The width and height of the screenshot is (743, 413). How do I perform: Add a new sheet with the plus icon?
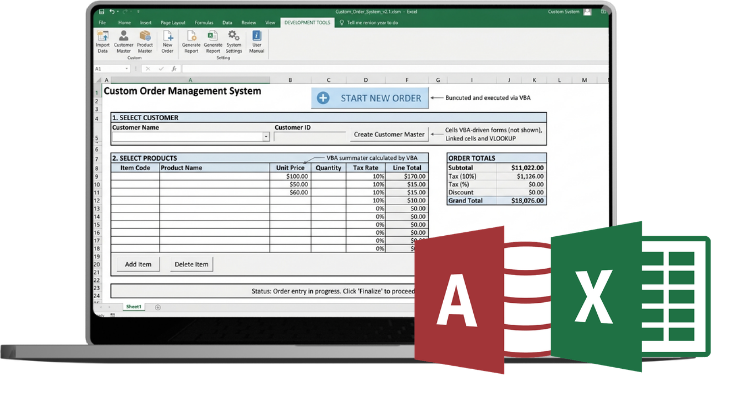pyautogui.click(x=158, y=307)
